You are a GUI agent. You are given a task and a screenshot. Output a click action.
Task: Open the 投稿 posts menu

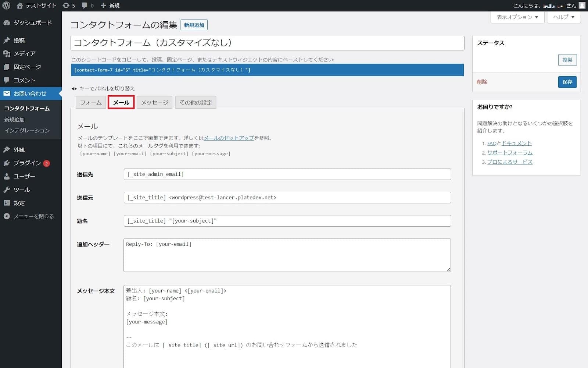pyautogui.click(x=19, y=40)
